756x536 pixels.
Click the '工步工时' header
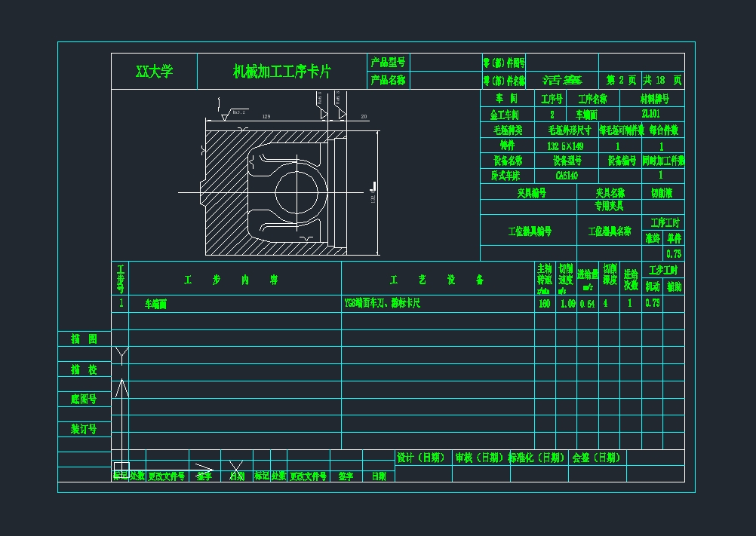pos(663,270)
